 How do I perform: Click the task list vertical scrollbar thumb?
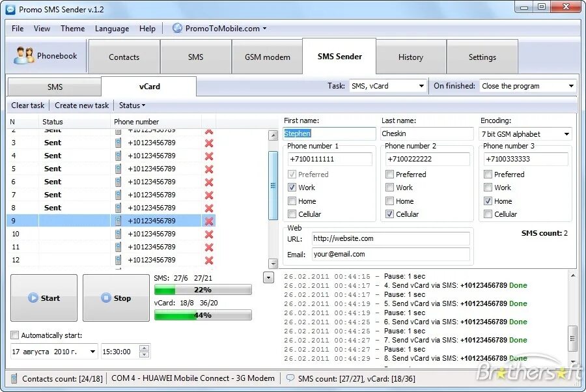coord(273,186)
